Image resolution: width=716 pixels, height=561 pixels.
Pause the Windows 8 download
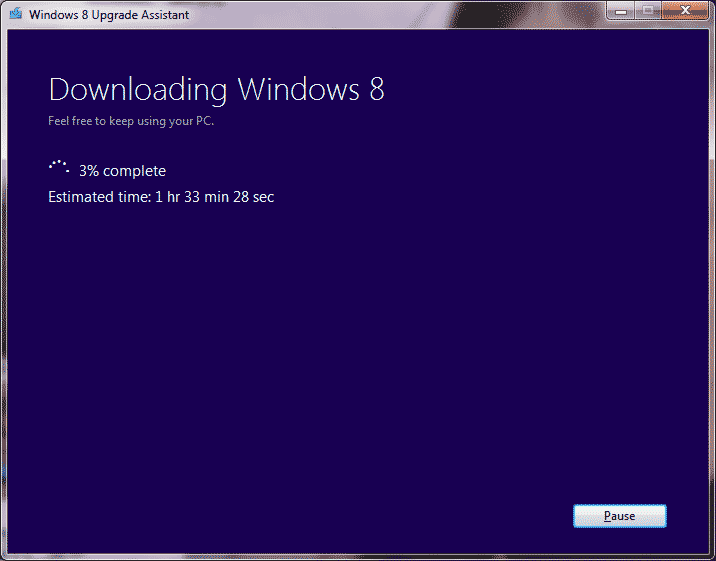pos(620,516)
